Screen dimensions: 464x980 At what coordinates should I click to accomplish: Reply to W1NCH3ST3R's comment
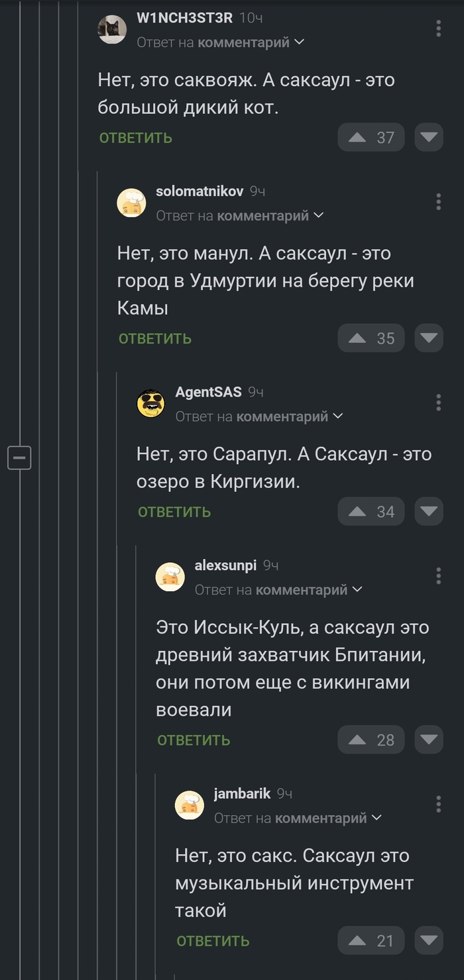coord(136,138)
